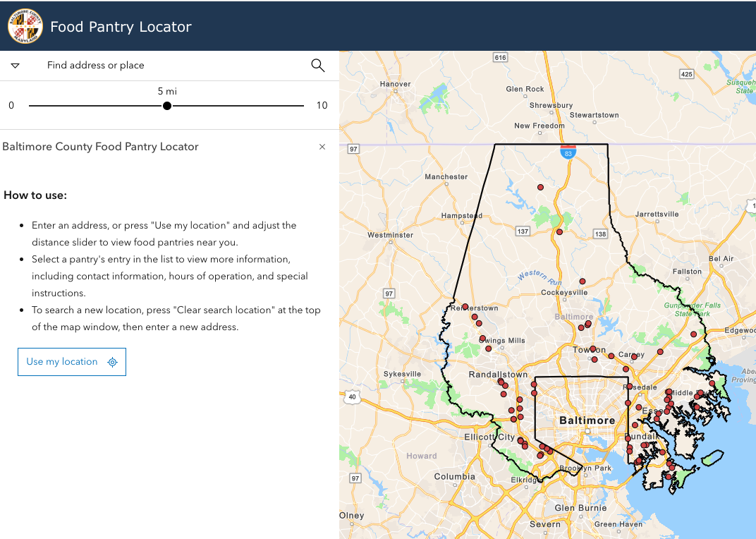756x539 pixels.
Task: Select the pantry marker near Hampstead
Action: pyautogui.click(x=559, y=231)
